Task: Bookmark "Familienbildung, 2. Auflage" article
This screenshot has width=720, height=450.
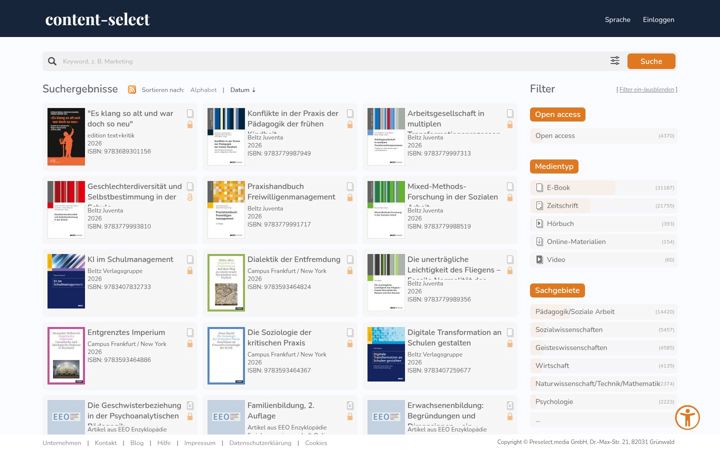Action: [x=350, y=405]
